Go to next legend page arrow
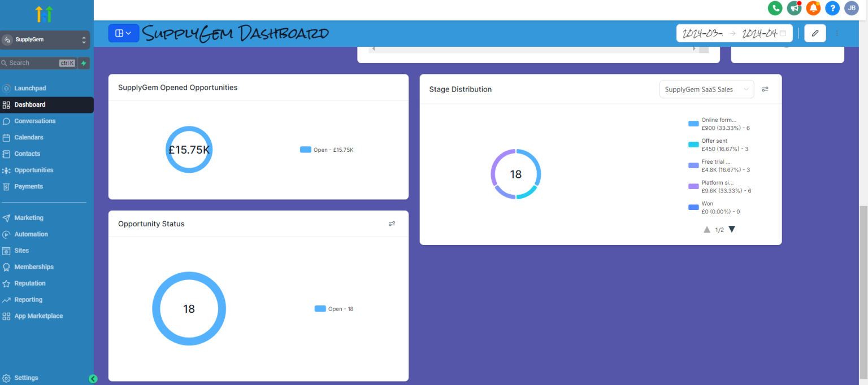Screen dimensions: 868x385 (732, 230)
